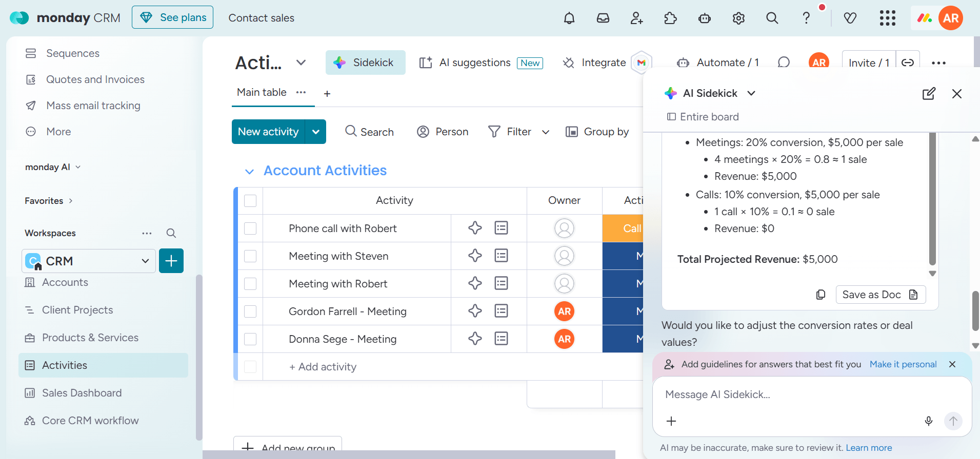The image size is (980, 459).
Task: Open the New activity dropdown arrow
Action: point(316,132)
